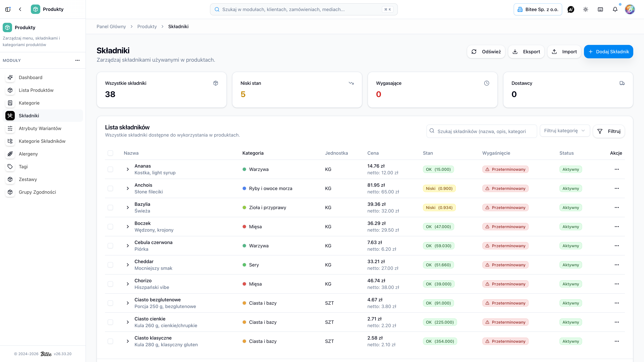Click the Produkty module logo icon
Screen dimensions: 644x362
[x=36, y=9]
